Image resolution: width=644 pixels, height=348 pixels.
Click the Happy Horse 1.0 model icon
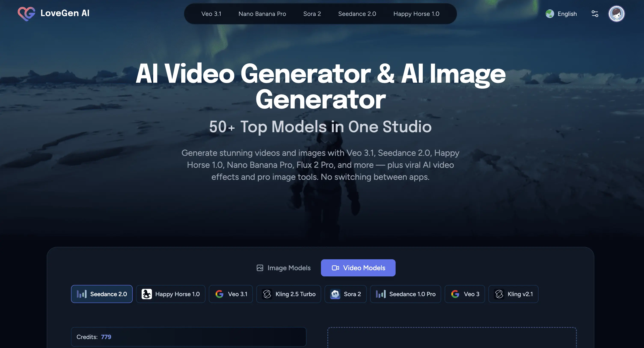point(147,294)
